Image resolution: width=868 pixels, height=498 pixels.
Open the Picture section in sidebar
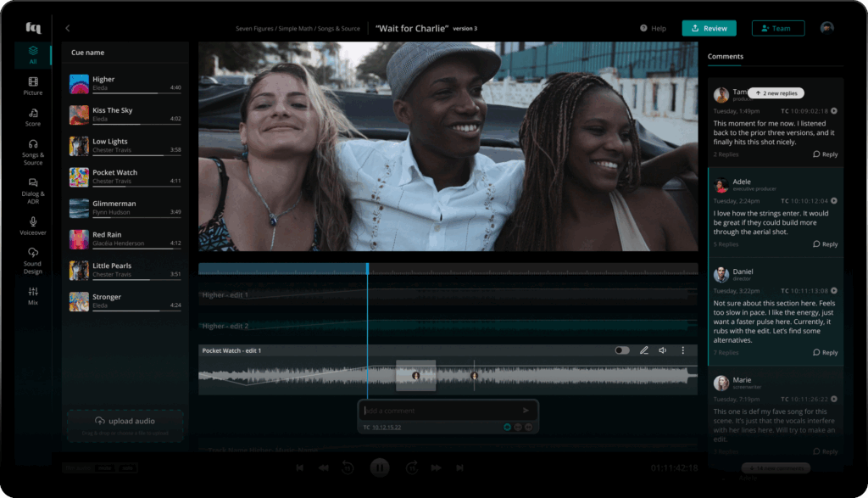click(x=33, y=86)
